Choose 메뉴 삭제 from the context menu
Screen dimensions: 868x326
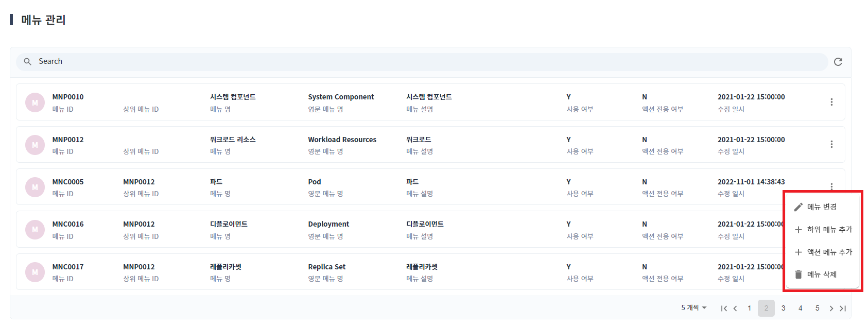point(823,274)
